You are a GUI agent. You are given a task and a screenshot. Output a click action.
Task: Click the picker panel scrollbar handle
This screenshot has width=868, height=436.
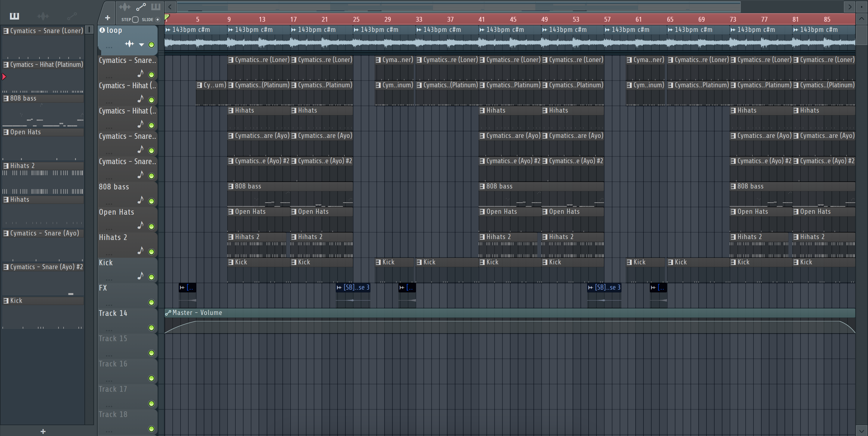[x=89, y=30]
